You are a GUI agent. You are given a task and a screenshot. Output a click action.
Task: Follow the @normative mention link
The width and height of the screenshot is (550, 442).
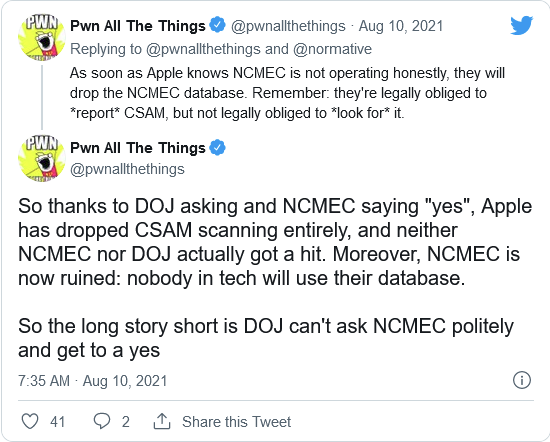pos(332,49)
